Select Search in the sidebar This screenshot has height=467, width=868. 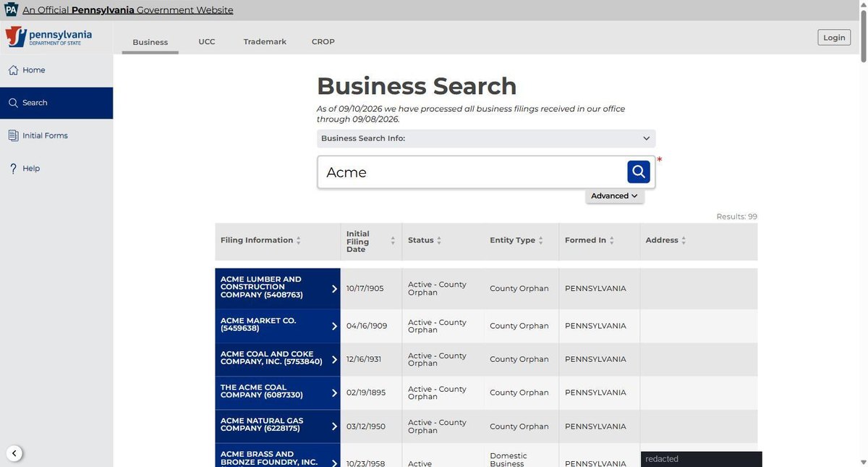56,103
